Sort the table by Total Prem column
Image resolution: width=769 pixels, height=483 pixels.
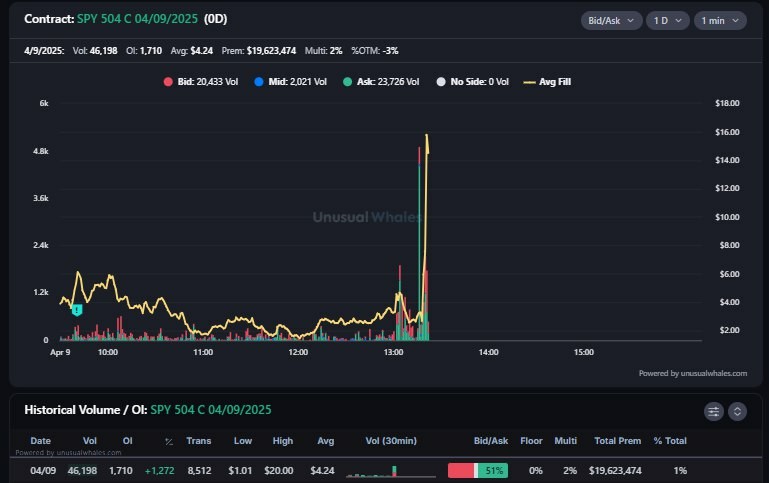(x=617, y=440)
